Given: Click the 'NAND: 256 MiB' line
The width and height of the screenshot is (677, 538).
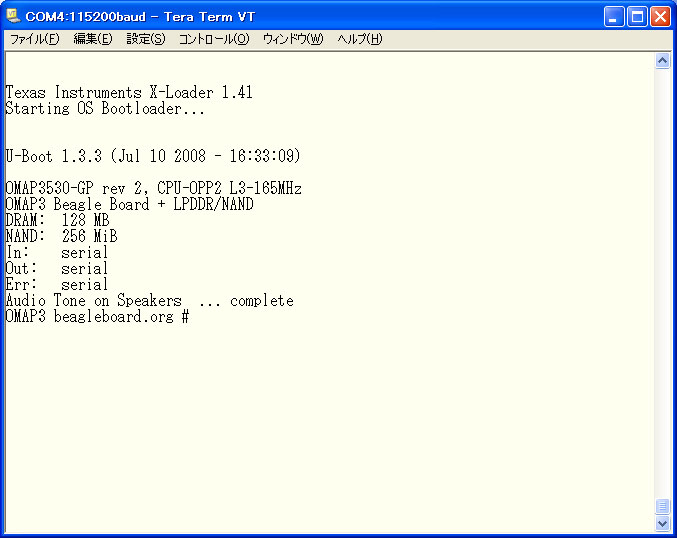Looking at the screenshot, I should pos(61,236).
